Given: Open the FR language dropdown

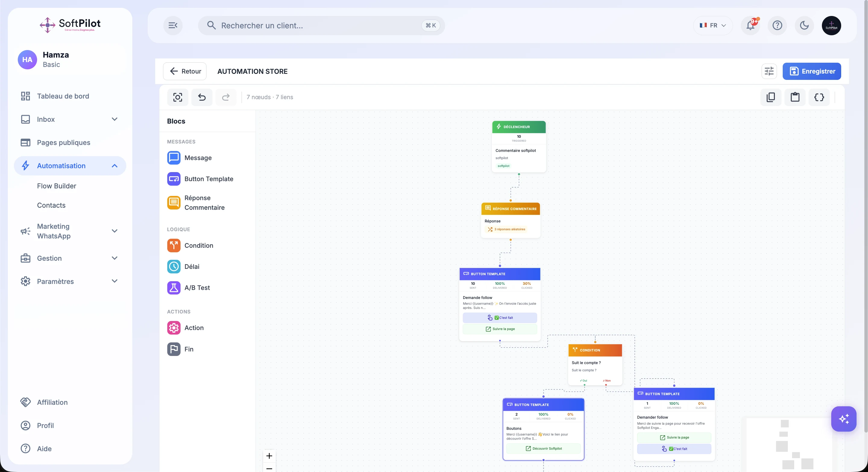Looking at the screenshot, I should (713, 25).
